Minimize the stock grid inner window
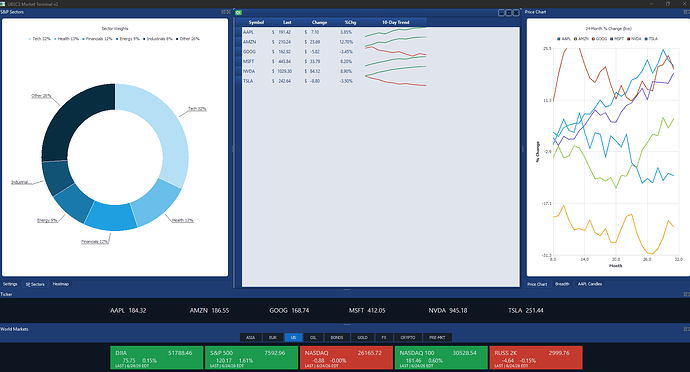Image resolution: width=690 pixels, height=372 pixels. tap(501, 13)
